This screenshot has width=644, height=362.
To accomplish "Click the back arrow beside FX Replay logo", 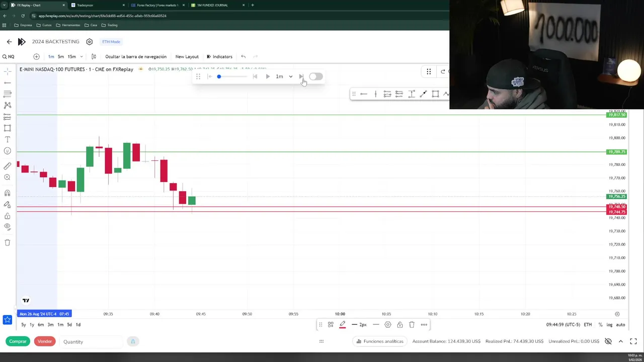I will 9,42.
